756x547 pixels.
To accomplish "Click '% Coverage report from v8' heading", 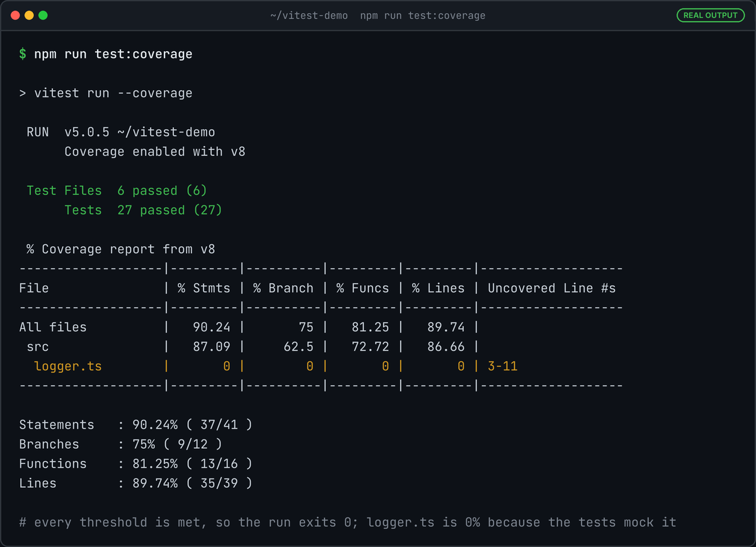I will tap(121, 249).
